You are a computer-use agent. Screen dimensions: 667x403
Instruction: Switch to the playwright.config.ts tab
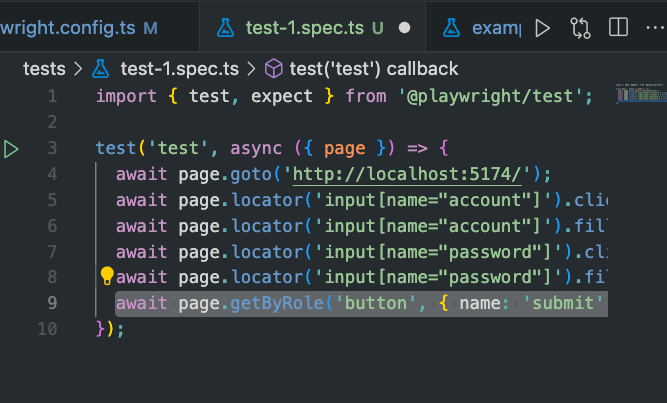tap(70, 28)
